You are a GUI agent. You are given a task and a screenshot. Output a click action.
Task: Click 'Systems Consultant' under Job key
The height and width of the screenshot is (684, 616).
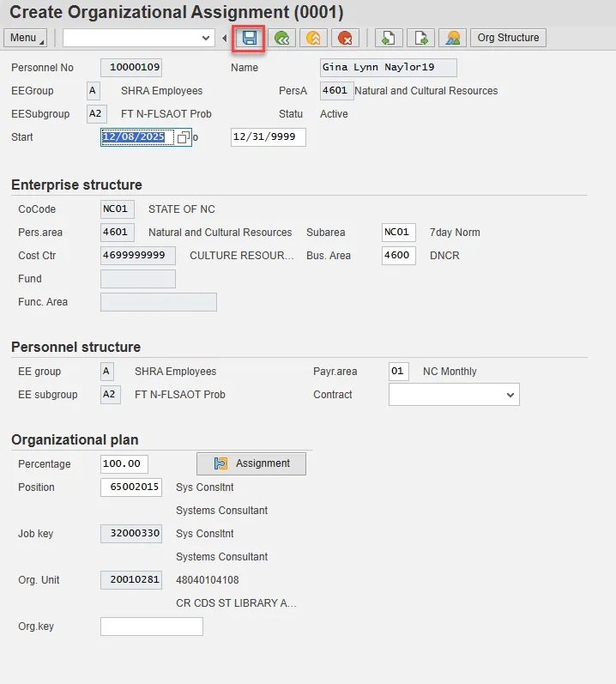[221, 557]
